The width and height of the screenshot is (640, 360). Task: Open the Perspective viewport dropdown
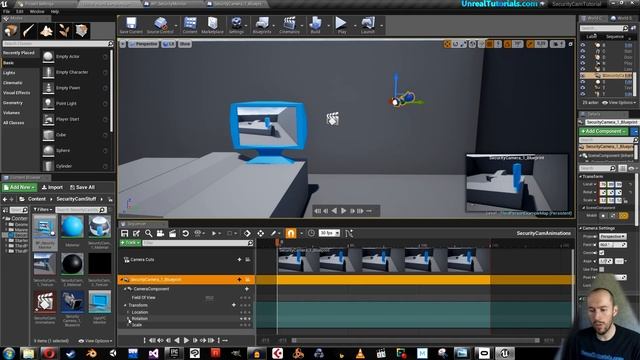pos(144,44)
